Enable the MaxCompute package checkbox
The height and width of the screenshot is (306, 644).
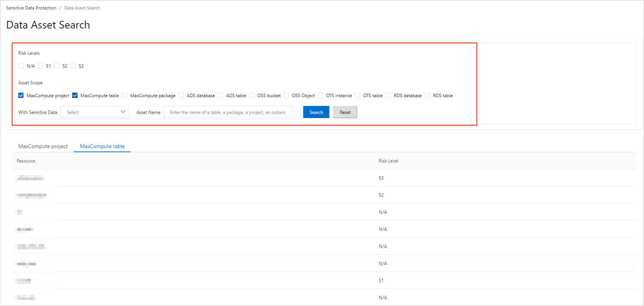tap(125, 95)
